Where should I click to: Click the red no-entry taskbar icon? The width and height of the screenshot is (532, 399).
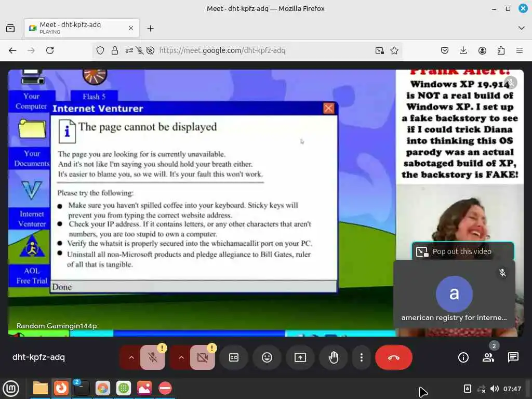[165, 388]
